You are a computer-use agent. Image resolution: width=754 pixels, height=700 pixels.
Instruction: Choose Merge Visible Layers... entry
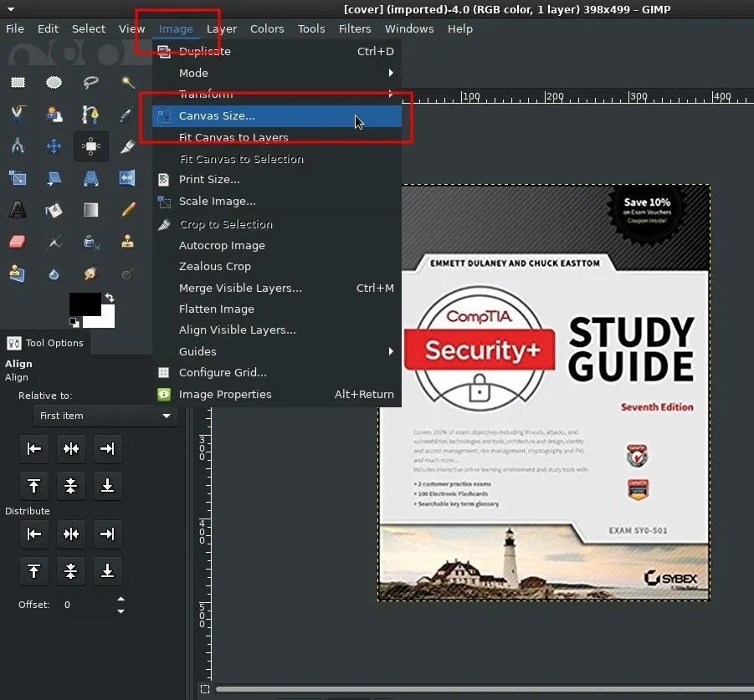point(277,288)
